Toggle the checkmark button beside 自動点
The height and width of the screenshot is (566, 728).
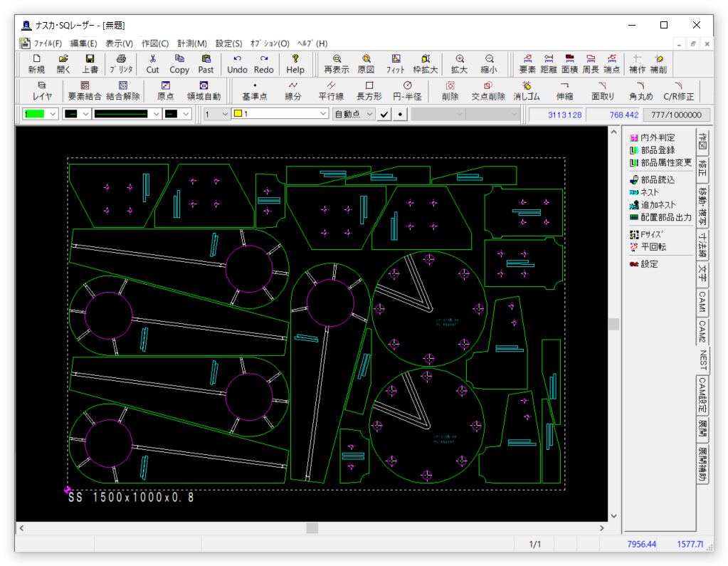[384, 114]
